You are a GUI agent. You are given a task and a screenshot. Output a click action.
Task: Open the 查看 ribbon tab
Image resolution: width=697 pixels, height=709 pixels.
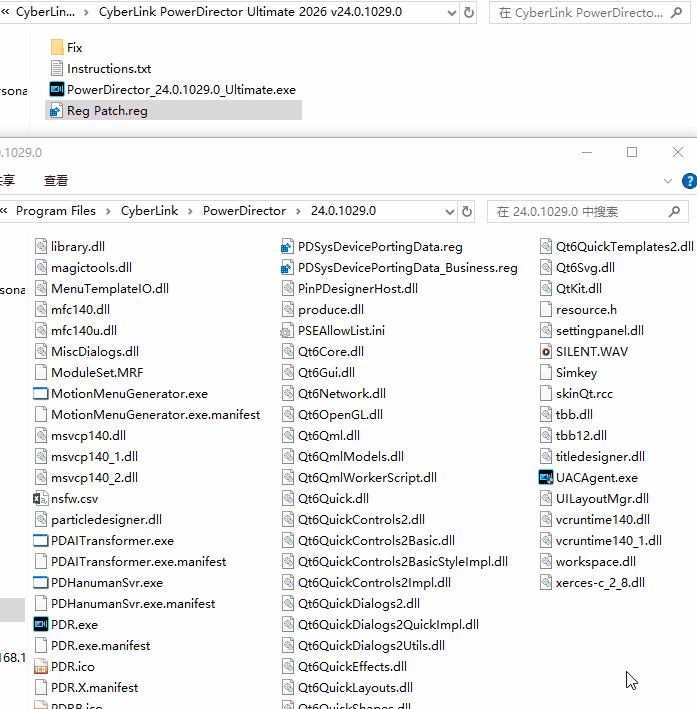tap(56, 181)
